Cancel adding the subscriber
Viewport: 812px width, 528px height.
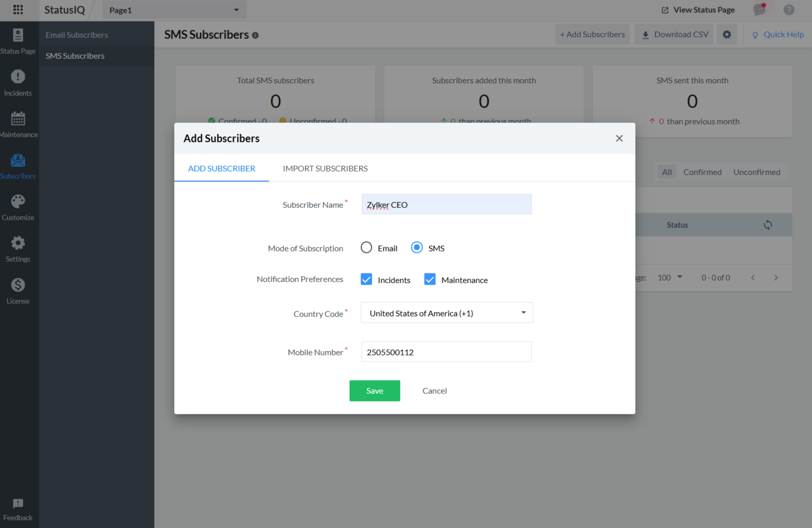(434, 391)
